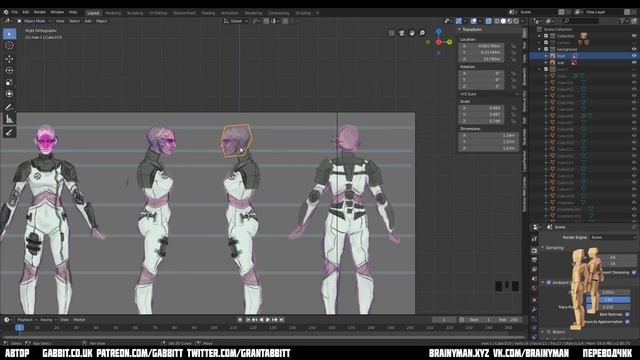Toggle Ambient Occlusion checkbox
The image size is (640, 360).
pos(549,282)
